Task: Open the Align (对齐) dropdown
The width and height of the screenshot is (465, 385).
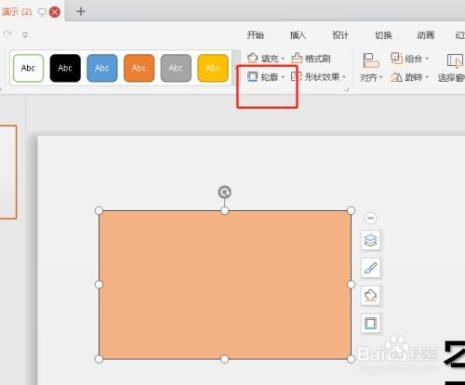Action: tap(371, 68)
